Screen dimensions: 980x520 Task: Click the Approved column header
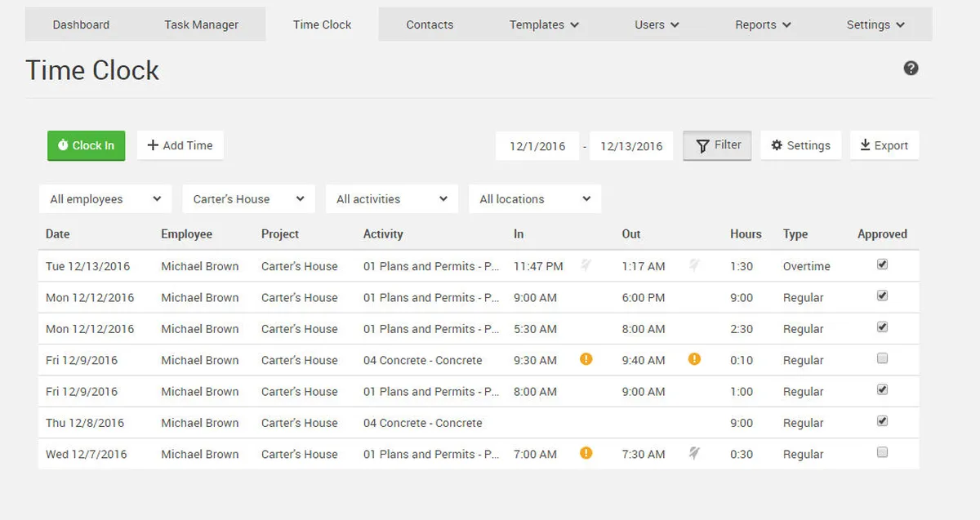tap(882, 233)
